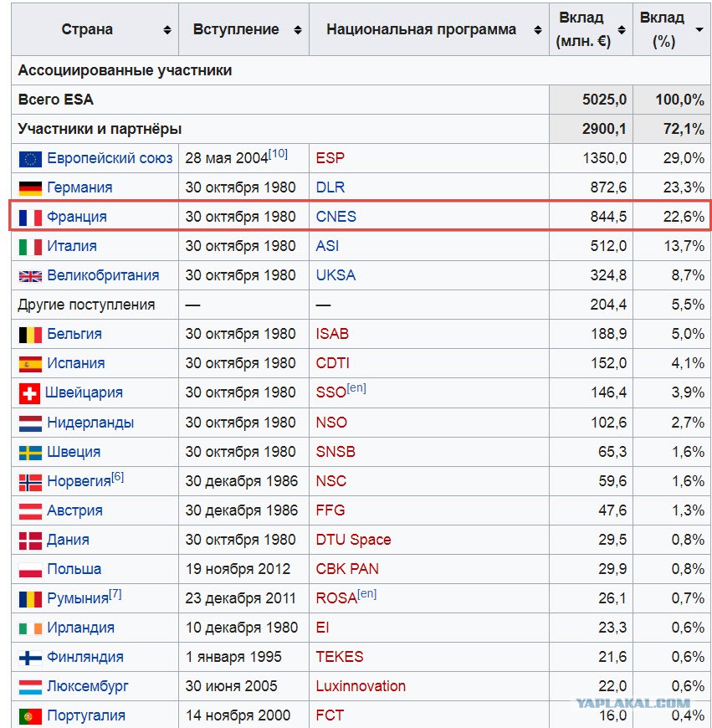Viewport: 712px width, 728px height.
Task: Open the DLR national program link
Action: 330,187
